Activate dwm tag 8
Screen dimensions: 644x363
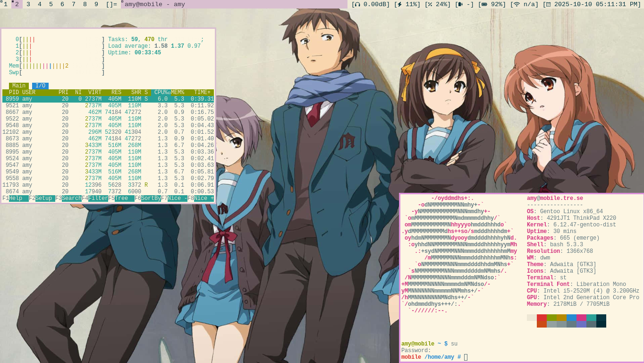[x=85, y=4]
